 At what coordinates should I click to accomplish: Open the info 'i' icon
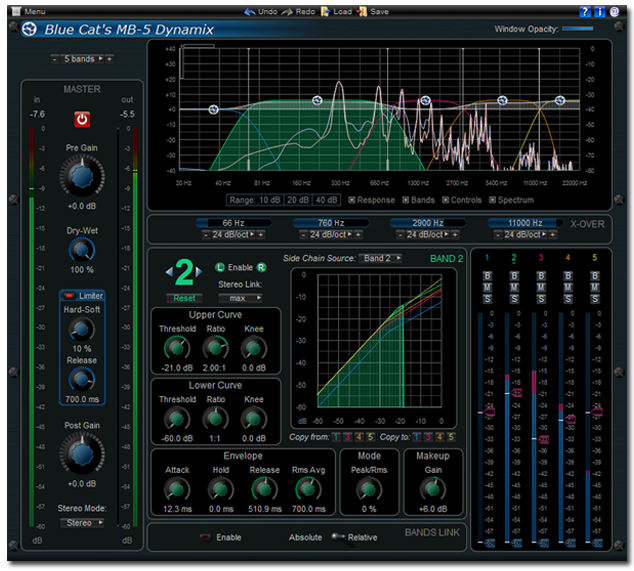(600, 12)
